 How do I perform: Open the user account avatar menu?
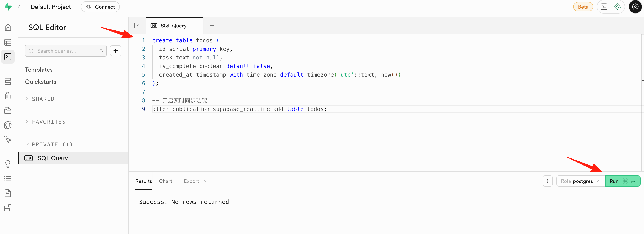(635, 7)
